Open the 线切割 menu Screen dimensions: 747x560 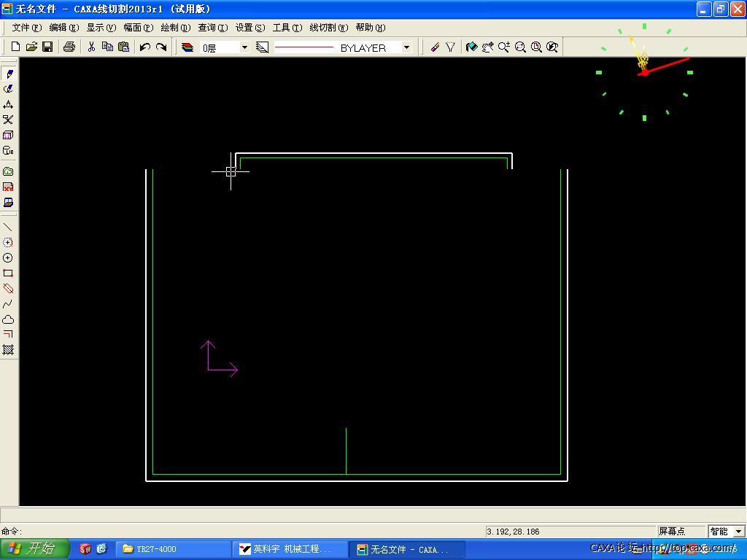coord(328,28)
